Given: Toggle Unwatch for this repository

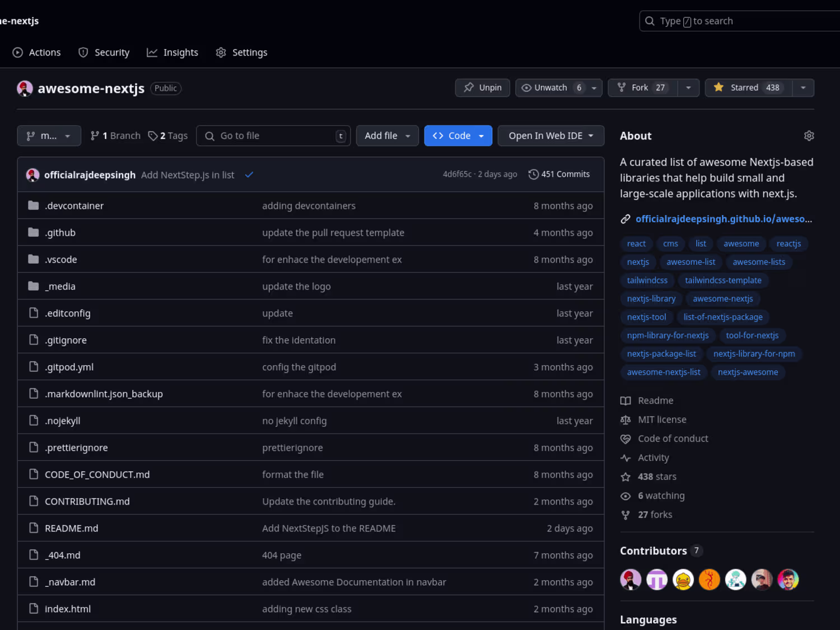Looking at the screenshot, I should pos(552,88).
